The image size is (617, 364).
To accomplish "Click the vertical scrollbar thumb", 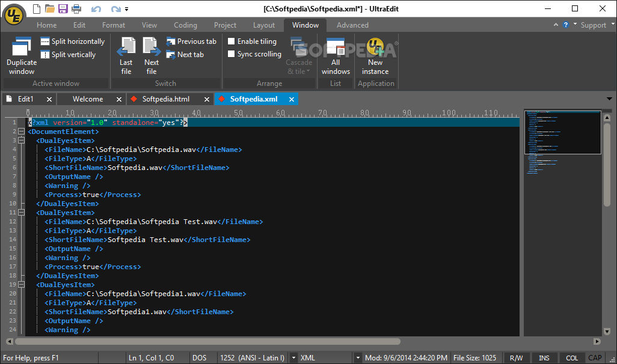I will tap(607, 165).
